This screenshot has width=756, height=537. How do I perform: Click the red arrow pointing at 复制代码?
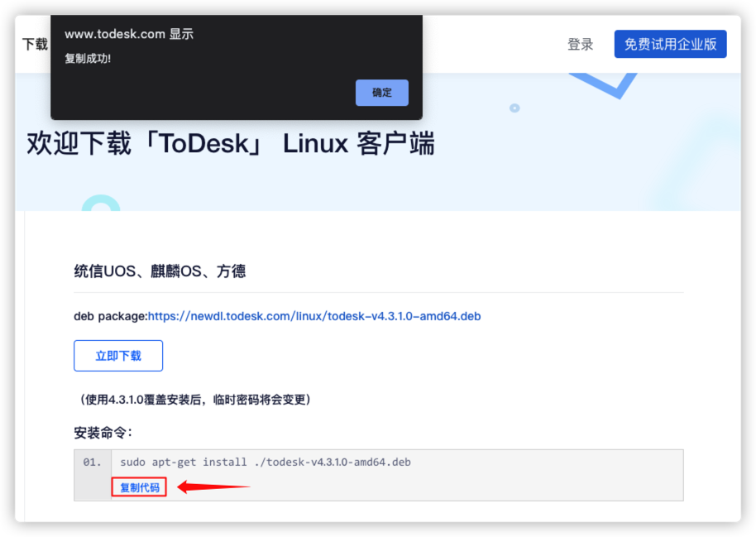pos(213,487)
